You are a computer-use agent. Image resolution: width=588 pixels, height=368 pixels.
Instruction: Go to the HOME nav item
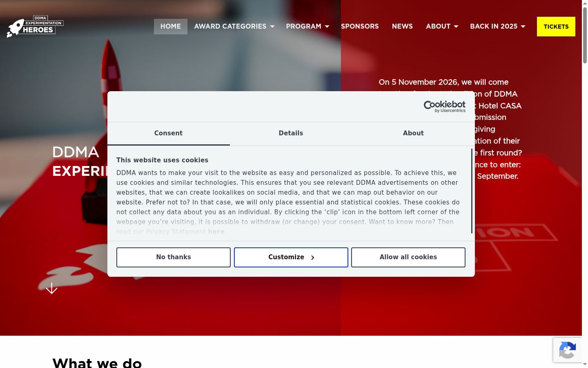coord(171,27)
